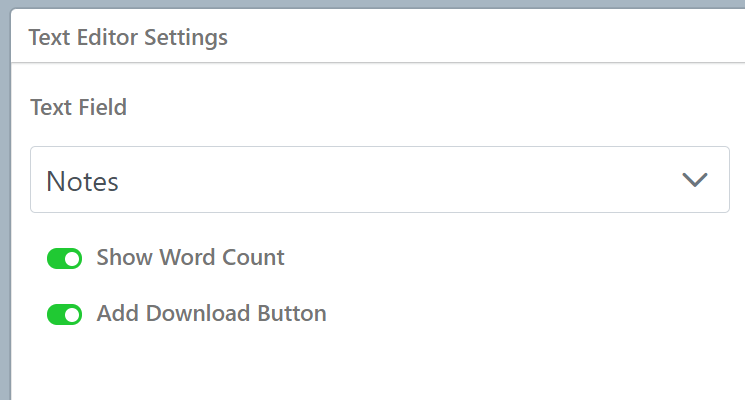Turn off word count green switch
This screenshot has height=400, width=745.
[x=64, y=259]
